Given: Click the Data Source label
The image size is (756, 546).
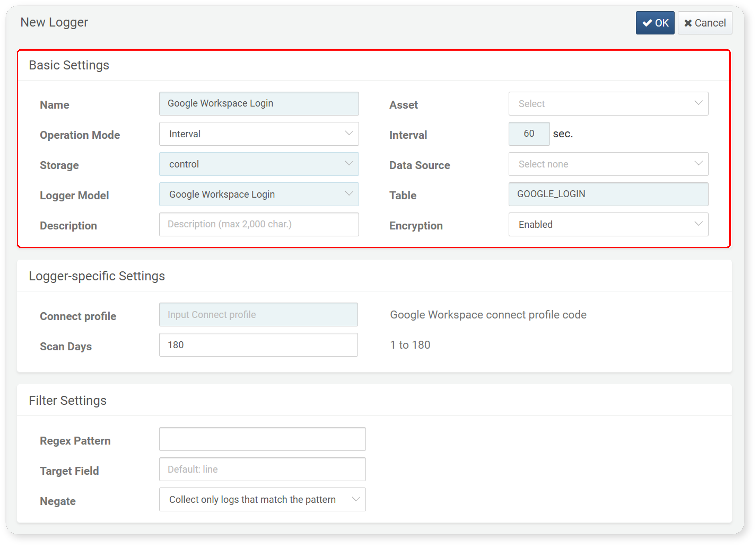Looking at the screenshot, I should 420,165.
